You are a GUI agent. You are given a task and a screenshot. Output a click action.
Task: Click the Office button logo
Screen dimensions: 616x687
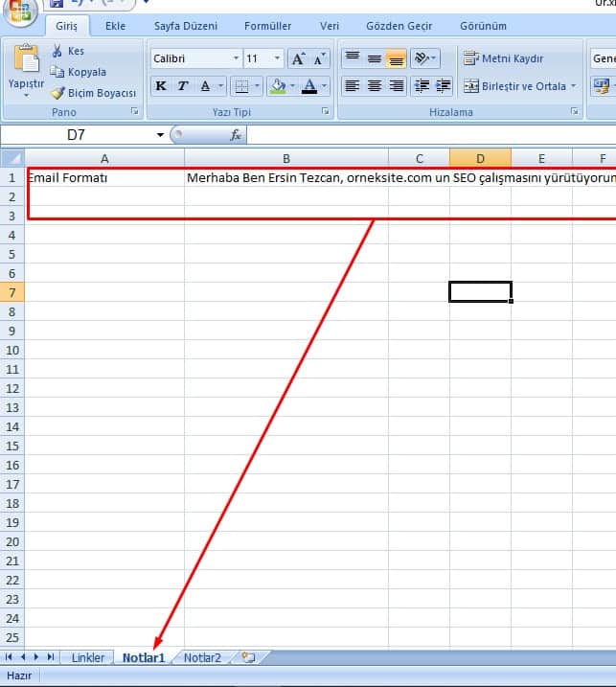[x=18, y=10]
